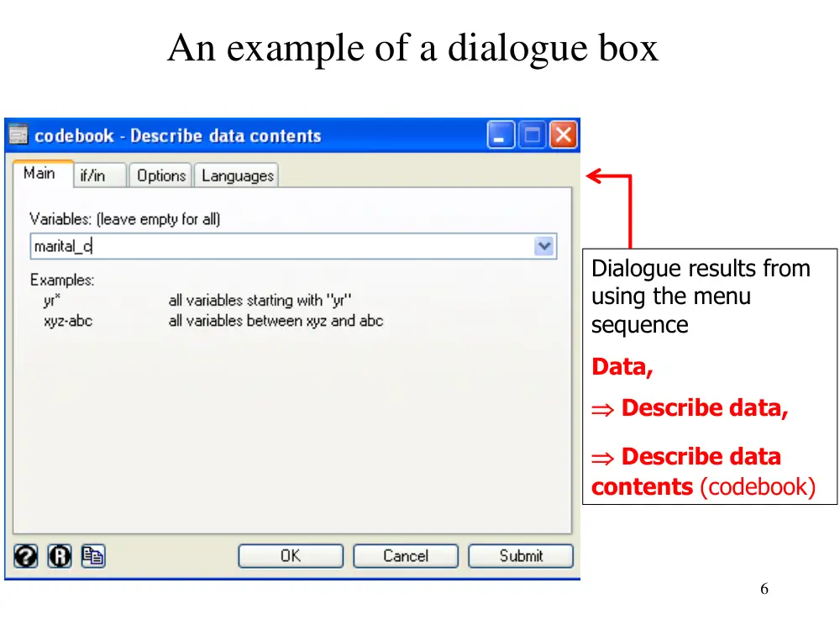The height and width of the screenshot is (630, 840).
Task: Select the Main tab
Action: pyautogui.click(x=43, y=174)
